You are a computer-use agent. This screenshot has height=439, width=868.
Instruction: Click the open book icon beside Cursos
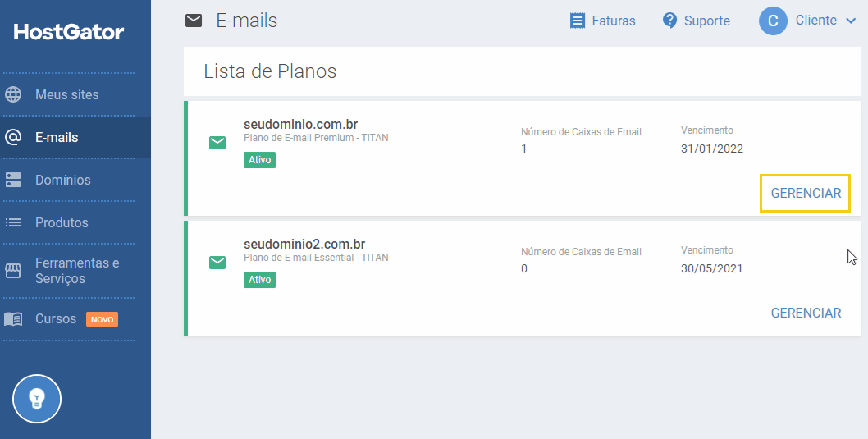point(13,319)
